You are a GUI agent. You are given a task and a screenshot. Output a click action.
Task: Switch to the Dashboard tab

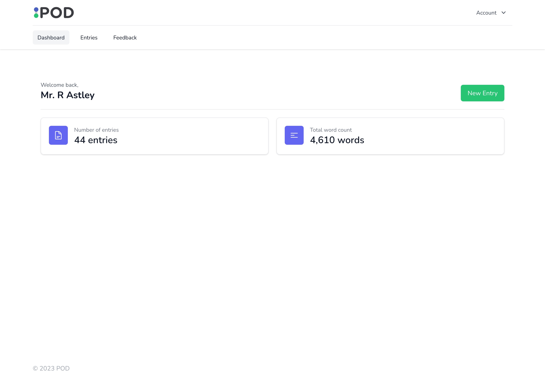pyautogui.click(x=51, y=37)
